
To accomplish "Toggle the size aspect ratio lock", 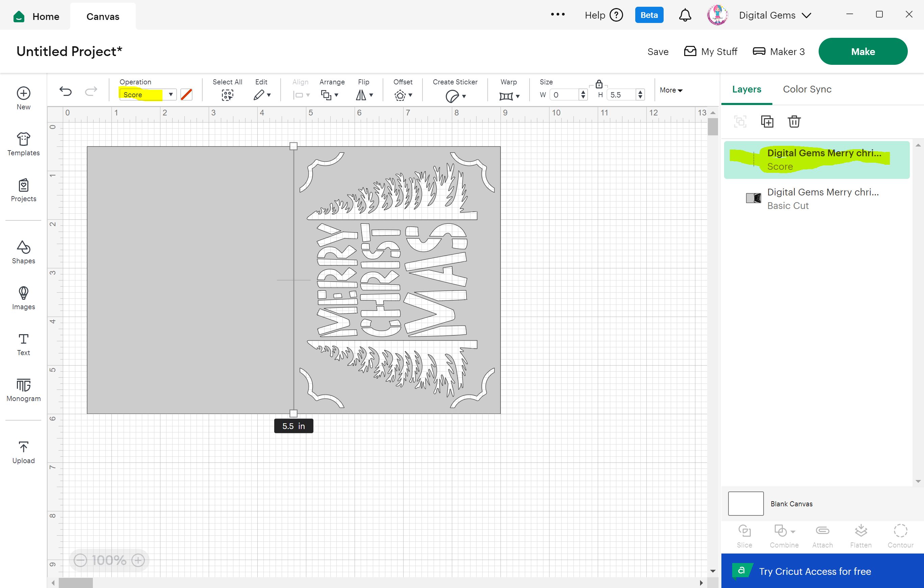I will 598,84.
